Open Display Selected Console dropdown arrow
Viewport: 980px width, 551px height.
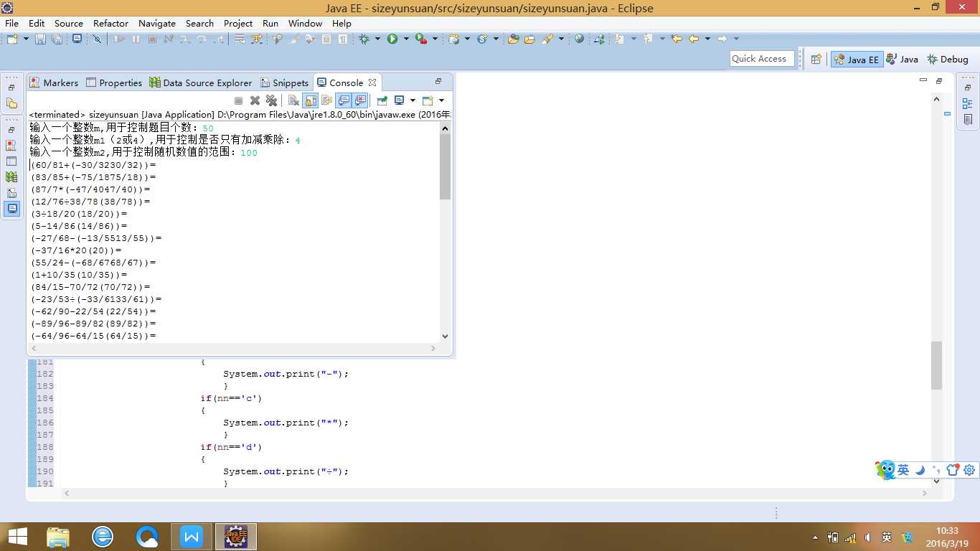click(x=413, y=100)
